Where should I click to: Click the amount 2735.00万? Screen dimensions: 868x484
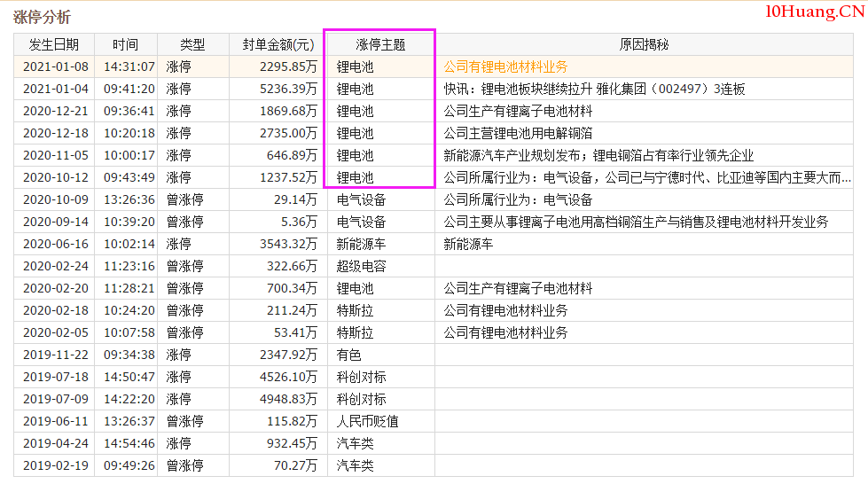(288, 134)
